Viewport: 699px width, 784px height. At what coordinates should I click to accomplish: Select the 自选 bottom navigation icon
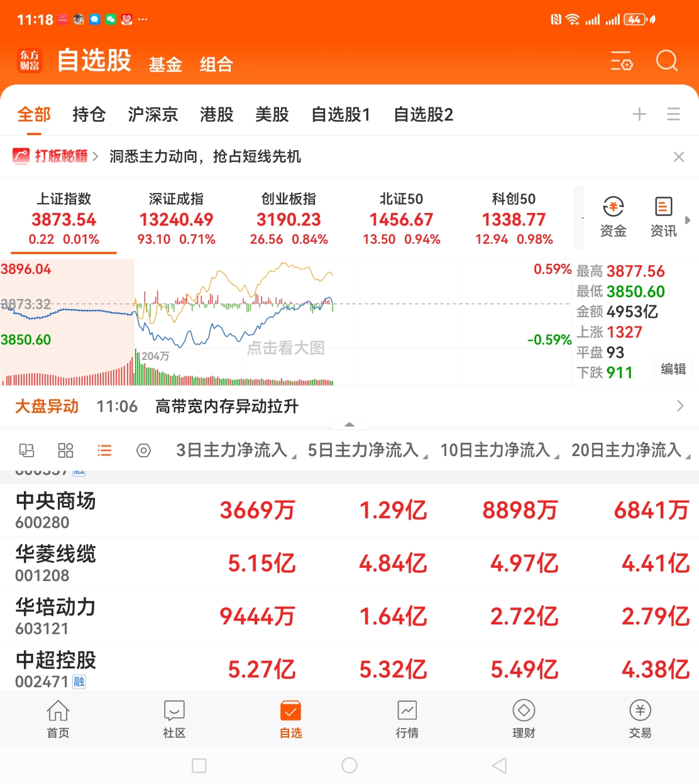pyautogui.click(x=290, y=719)
